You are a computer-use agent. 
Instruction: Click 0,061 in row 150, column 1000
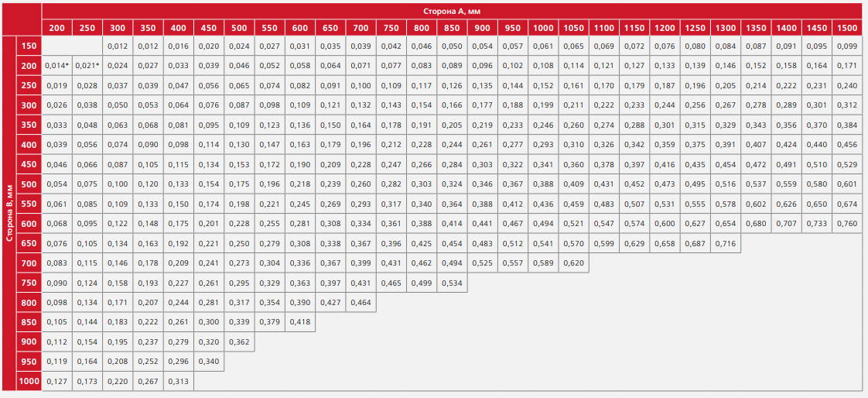tap(543, 46)
